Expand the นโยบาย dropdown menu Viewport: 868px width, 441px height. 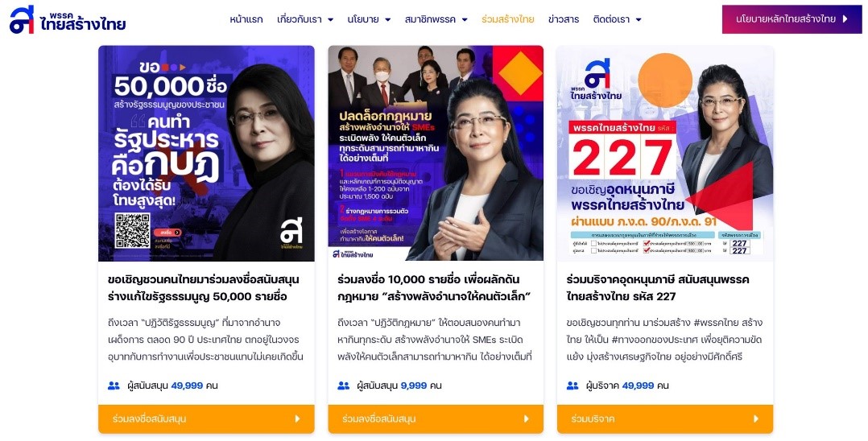(x=369, y=19)
